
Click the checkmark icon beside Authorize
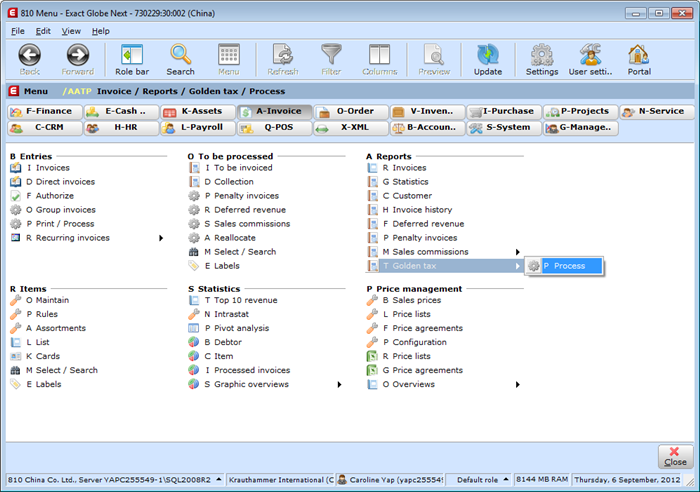point(16,196)
